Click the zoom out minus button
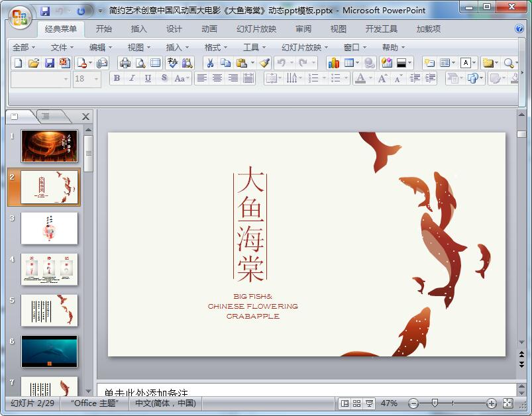This screenshot has height=416, width=532. click(413, 403)
